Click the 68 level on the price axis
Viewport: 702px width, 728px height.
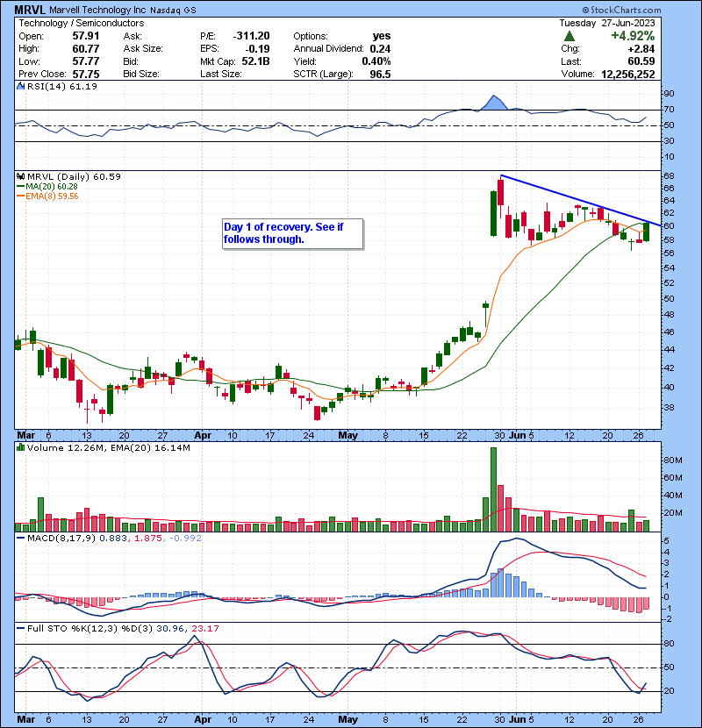click(669, 176)
